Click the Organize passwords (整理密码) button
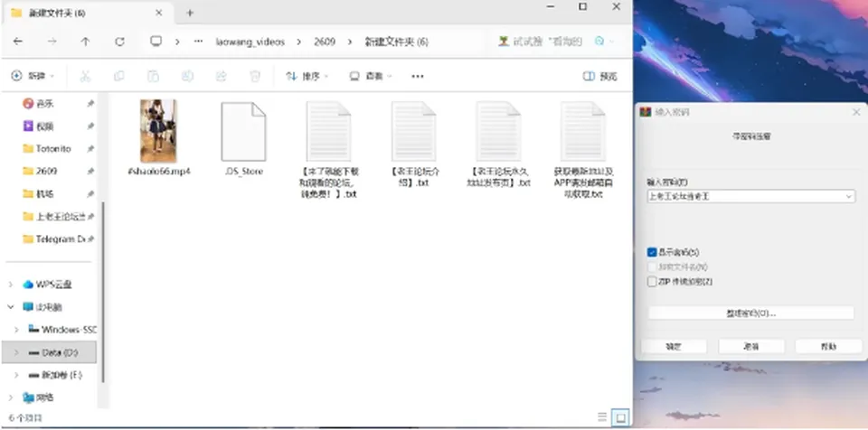868x430 pixels. 751,313
